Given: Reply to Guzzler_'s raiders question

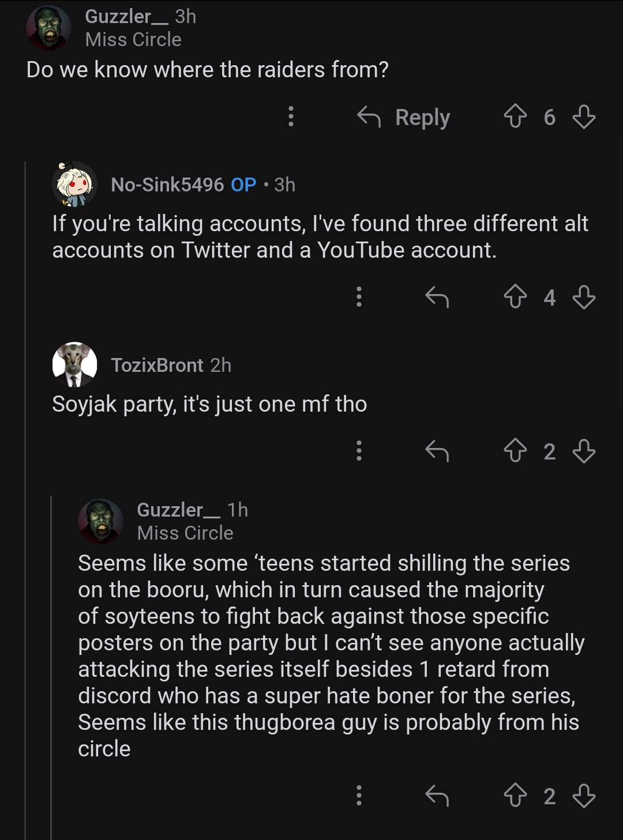Looking at the screenshot, I should click(x=404, y=117).
